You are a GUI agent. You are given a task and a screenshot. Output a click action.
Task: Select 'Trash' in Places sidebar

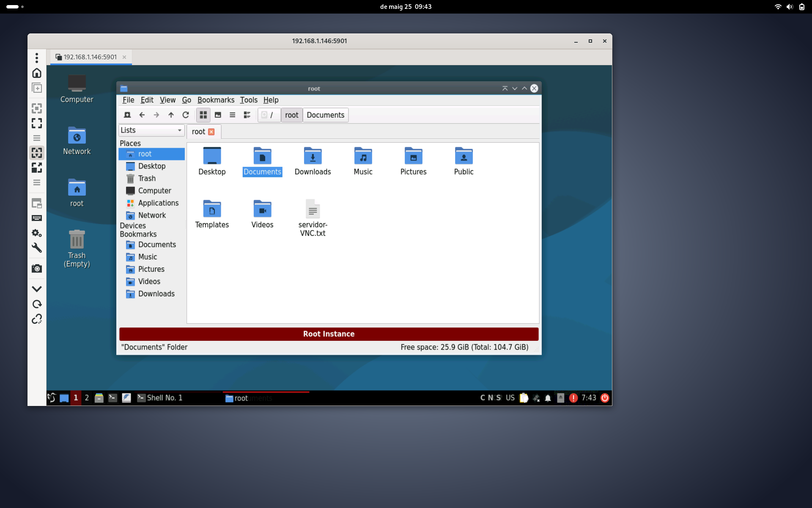click(151, 178)
